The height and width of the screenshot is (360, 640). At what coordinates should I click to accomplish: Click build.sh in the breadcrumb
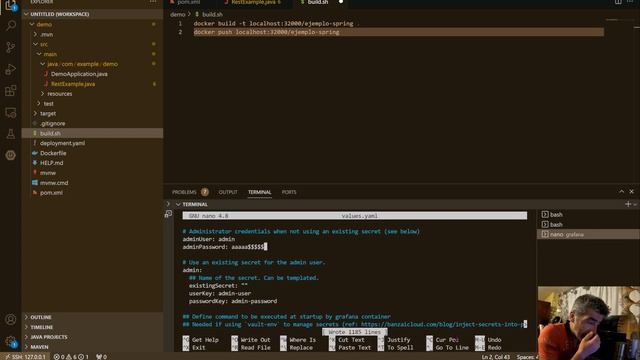click(x=212, y=14)
